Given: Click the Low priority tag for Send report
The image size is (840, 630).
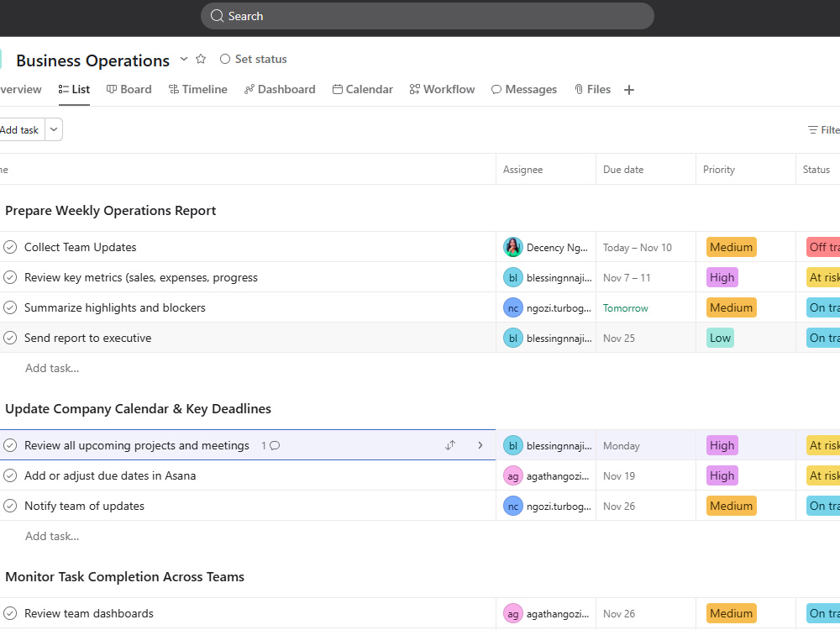Looking at the screenshot, I should click(720, 338).
